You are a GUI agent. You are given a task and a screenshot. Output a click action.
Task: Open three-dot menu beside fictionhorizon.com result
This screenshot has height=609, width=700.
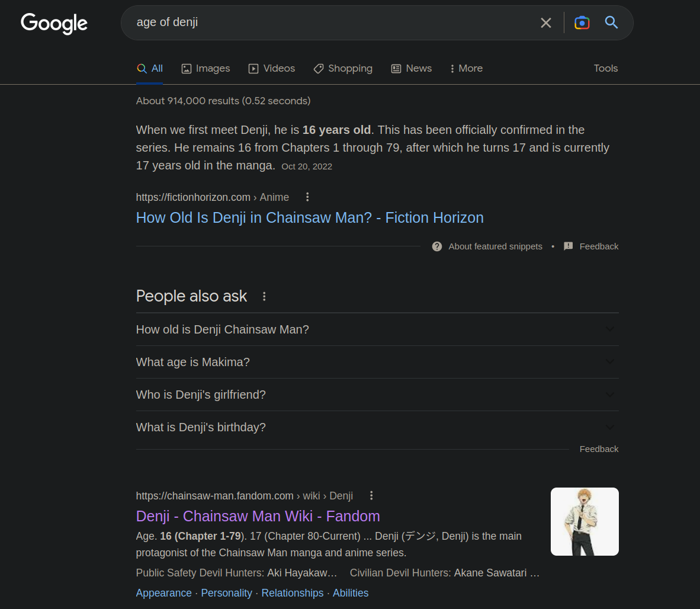point(307,197)
